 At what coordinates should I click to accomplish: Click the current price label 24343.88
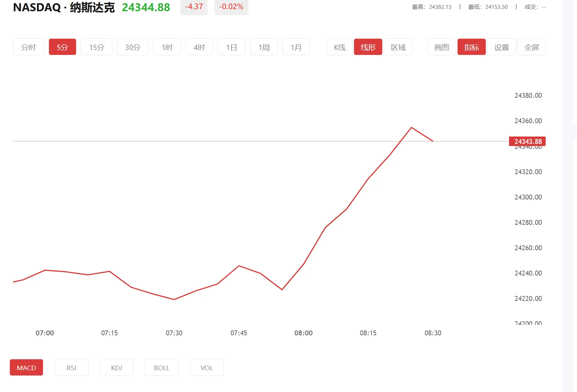(527, 141)
